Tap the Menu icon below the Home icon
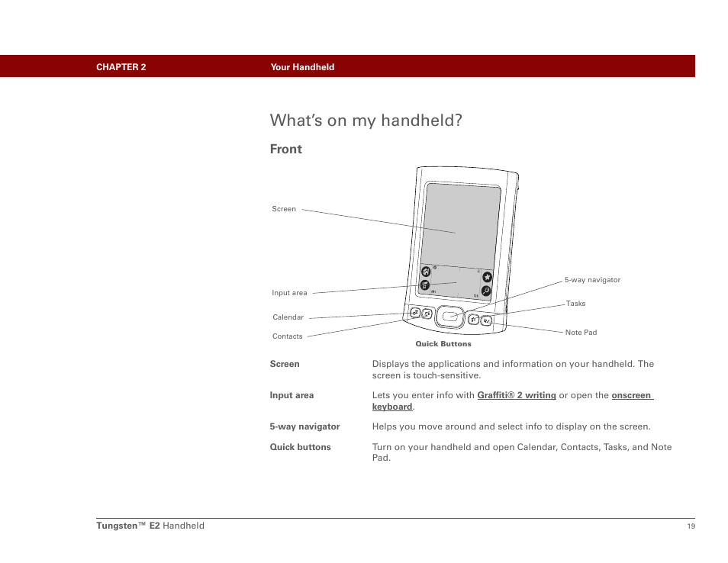The width and height of the screenshot is (728, 563). click(425, 285)
